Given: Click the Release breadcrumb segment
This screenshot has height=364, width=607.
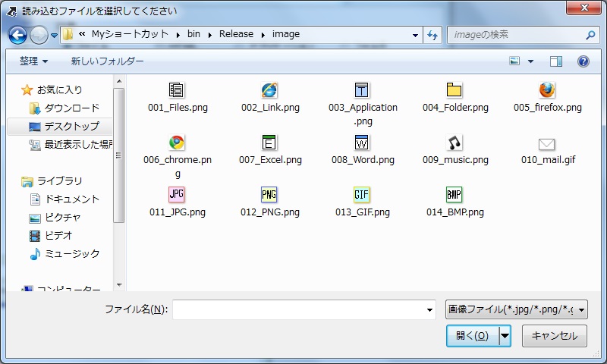Looking at the screenshot, I should (x=236, y=34).
